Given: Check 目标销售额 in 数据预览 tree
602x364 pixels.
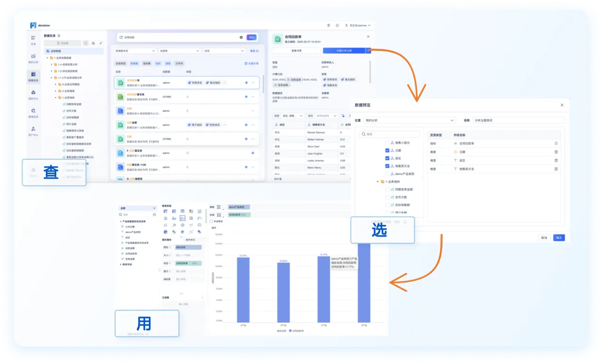Looking at the screenshot, I should tap(387, 205).
